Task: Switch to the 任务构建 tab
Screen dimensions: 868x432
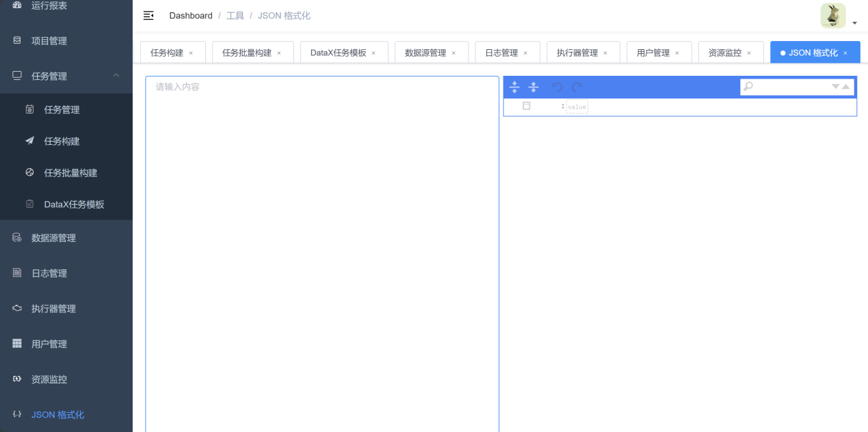Action: tap(167, 53)
